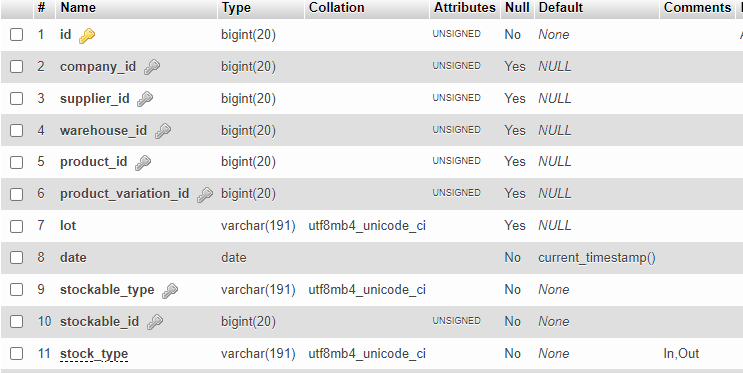Click the Collation column header
The height and width of the screenshot is (373, 743).
click(336, 8)
